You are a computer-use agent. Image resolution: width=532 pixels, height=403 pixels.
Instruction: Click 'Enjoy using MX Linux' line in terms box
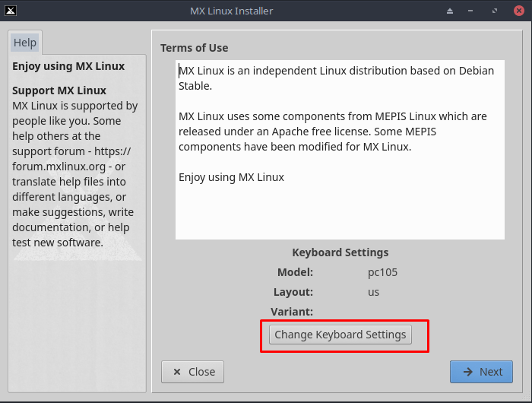click(231, 178)
